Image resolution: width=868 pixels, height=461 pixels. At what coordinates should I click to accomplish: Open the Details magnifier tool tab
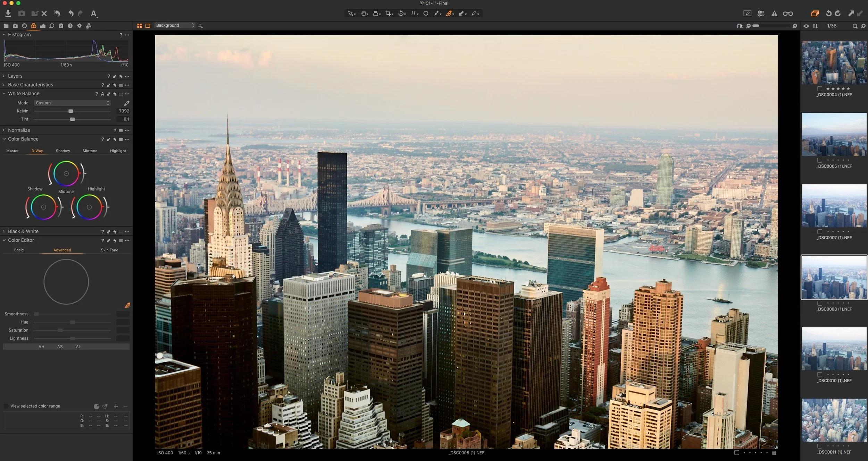[x=52, y=26]
